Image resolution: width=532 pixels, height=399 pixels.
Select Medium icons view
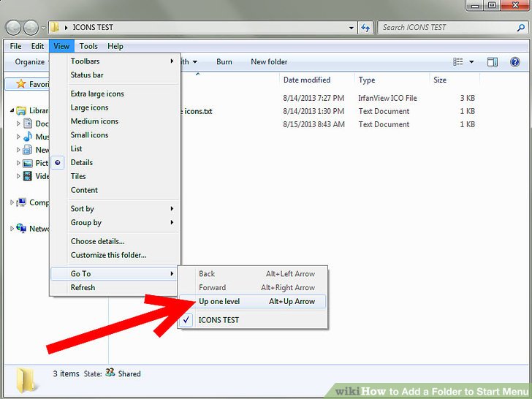(115, 121)
